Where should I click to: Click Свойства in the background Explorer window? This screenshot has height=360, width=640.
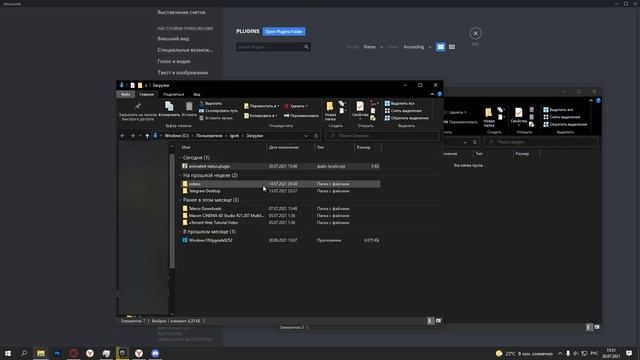[518, 117]
